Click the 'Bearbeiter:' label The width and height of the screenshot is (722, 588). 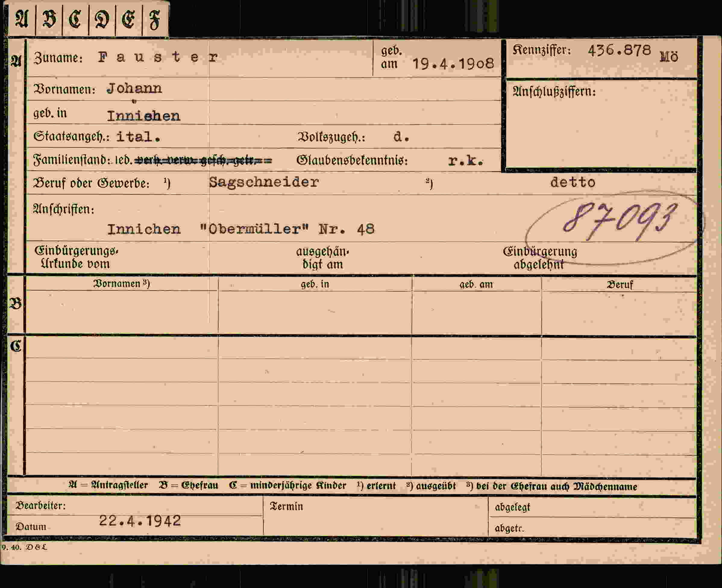click(41, 506)
